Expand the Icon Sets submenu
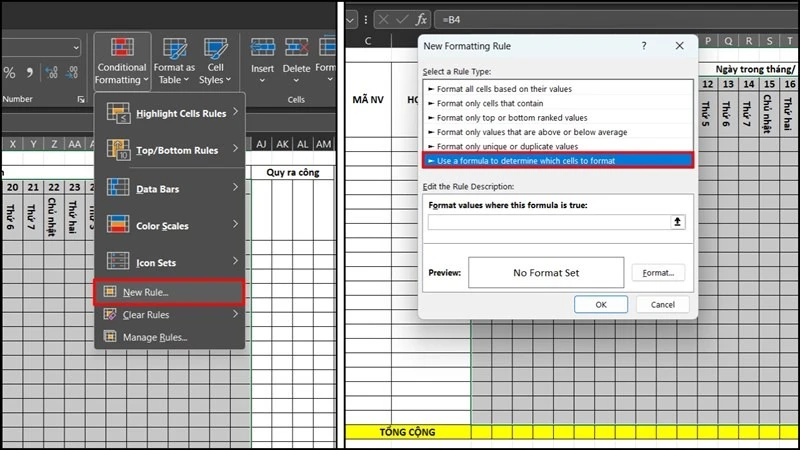The image size is (800, 450). pos(171,262)
